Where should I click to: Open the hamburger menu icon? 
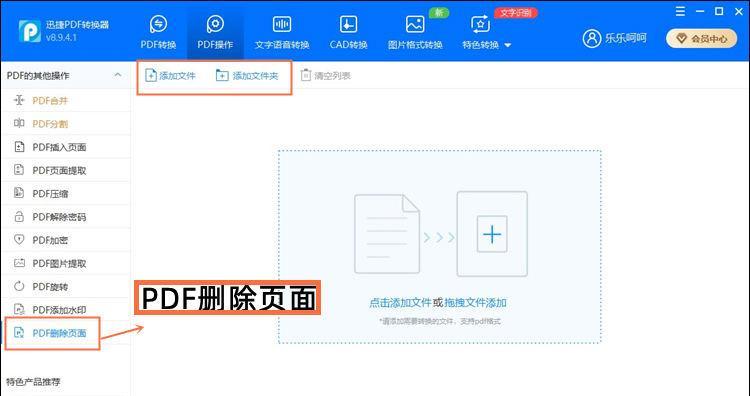pos(680,11)
